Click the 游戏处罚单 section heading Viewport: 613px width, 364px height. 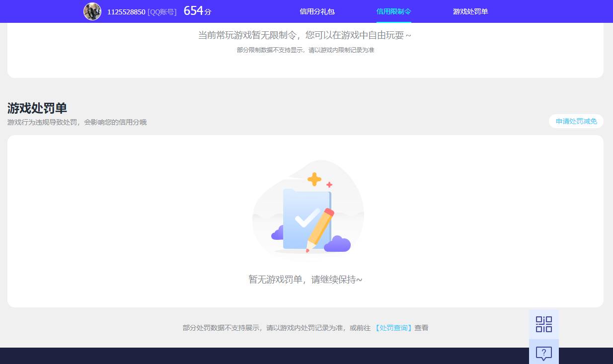click(x=36, y=108)
